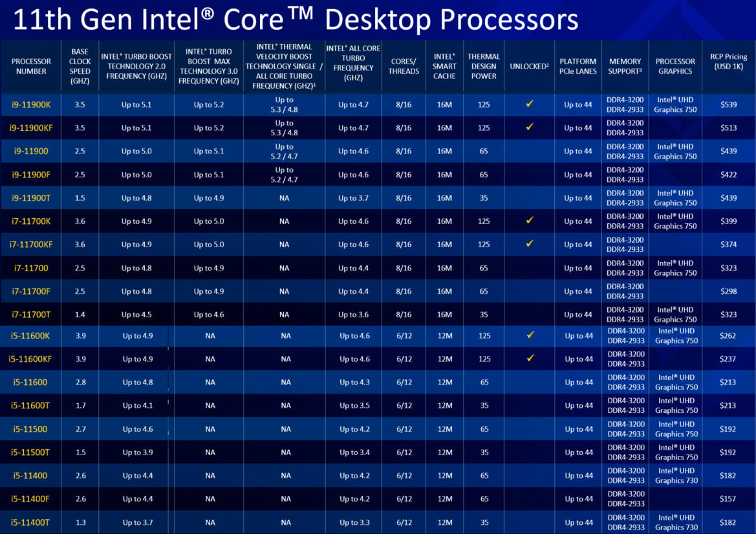Click the i5-11400T processor name

pos(30,522)
